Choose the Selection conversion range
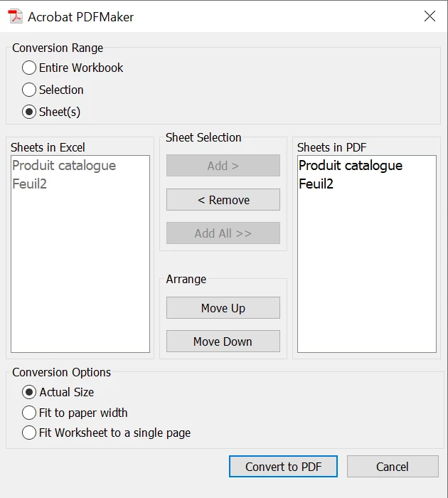 pos(53,90)
